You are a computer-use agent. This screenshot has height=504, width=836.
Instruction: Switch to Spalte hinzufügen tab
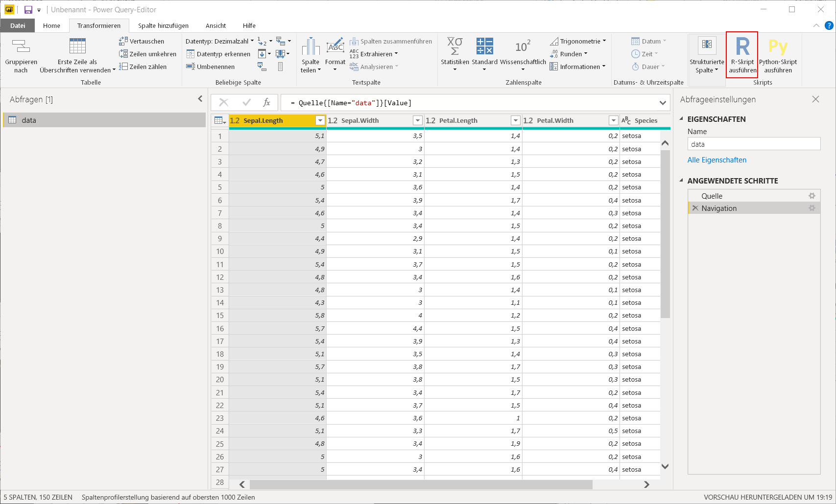pyautogui.click(x=163, y=25)
